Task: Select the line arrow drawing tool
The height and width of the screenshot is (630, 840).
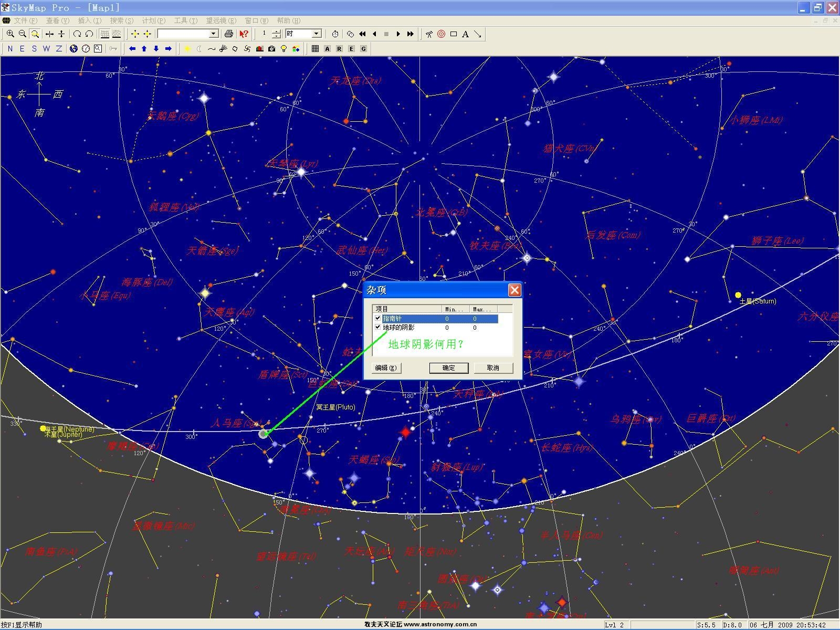Action: pos(478,34)
